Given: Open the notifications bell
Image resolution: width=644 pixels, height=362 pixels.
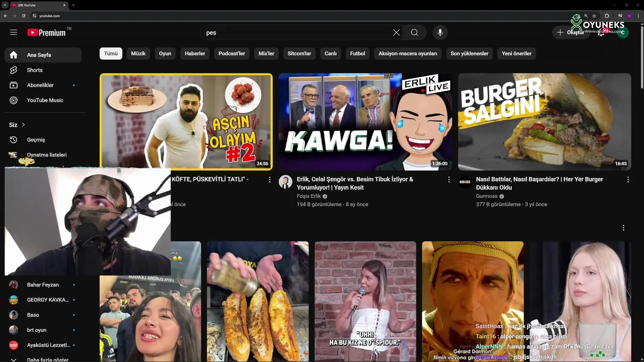Looking at the screenshot, I should tap(601, 33).
